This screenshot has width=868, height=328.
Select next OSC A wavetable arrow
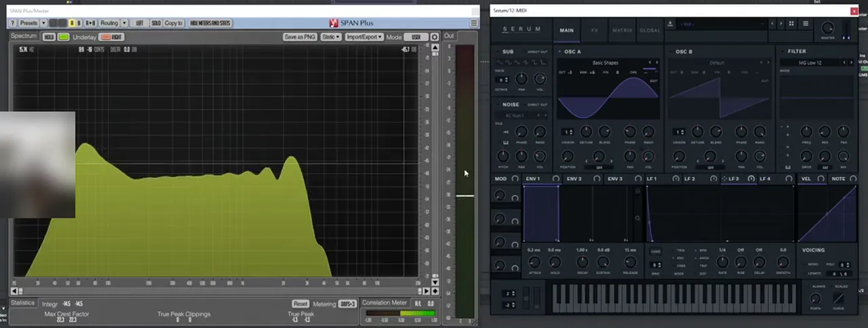pyautogui.click(x=656, y=62)
